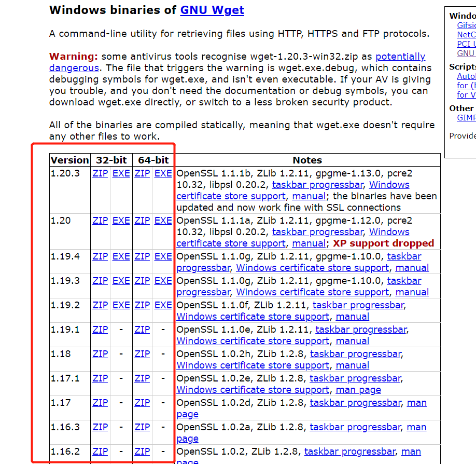Viewport: 476px width, 464px height.
Task: Download 32-bit EXE for version 1.19.3
Action: coord(121,280)
